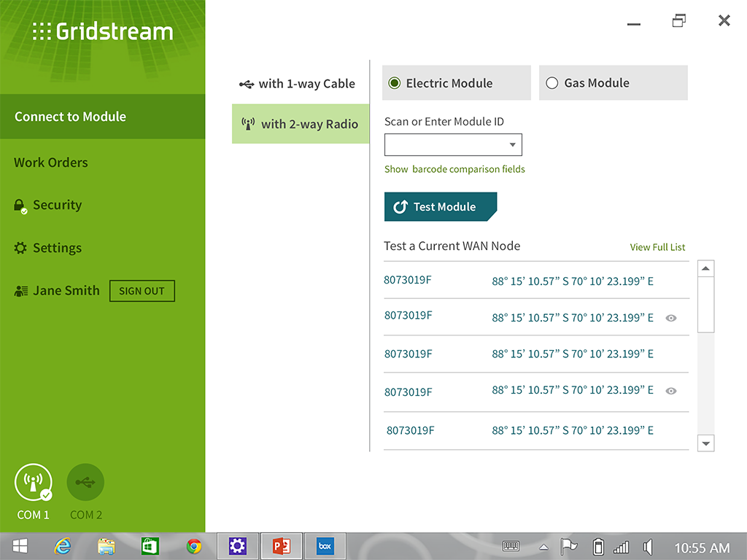
Task: Switch to the with 1-way Cable tab
Action: [x=298, y=84]
